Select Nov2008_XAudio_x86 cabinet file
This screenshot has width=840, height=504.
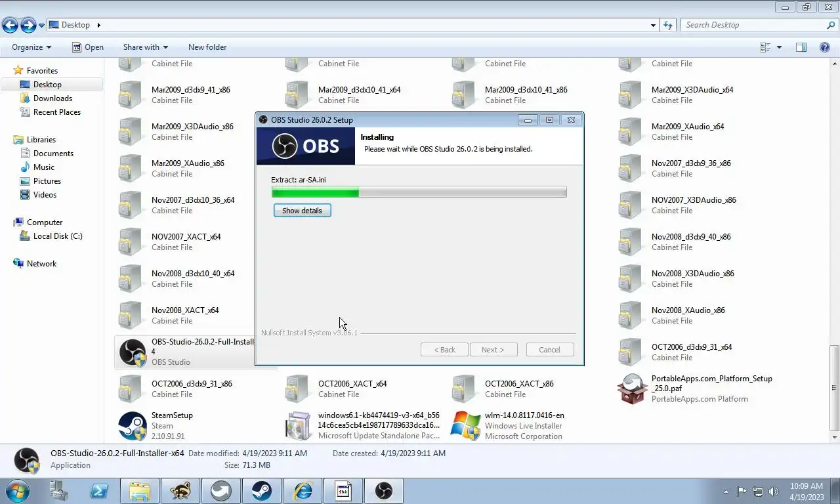[688, 310]
